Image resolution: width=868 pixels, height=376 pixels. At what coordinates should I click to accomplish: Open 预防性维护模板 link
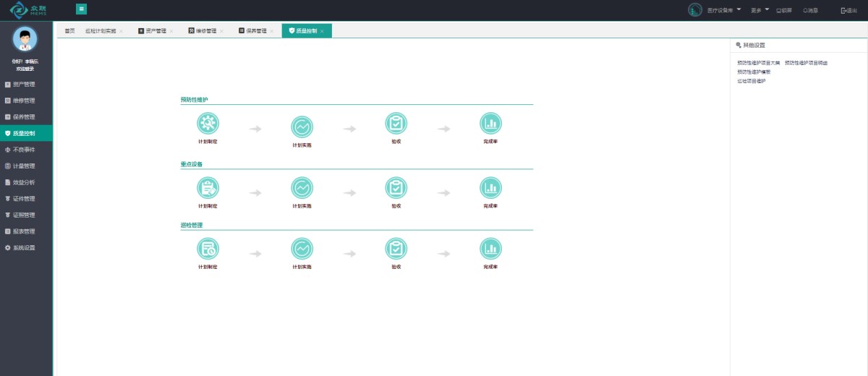coord(754,72)
